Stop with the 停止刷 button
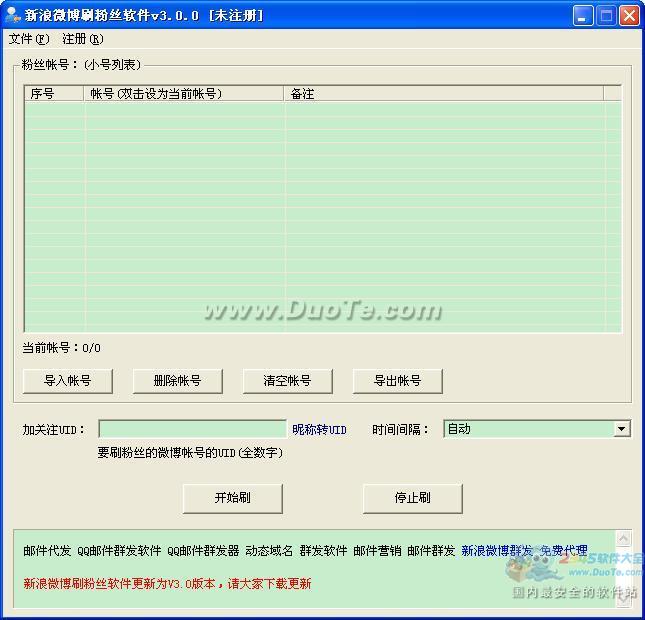The image size is (645, 620). coord(413,498)
